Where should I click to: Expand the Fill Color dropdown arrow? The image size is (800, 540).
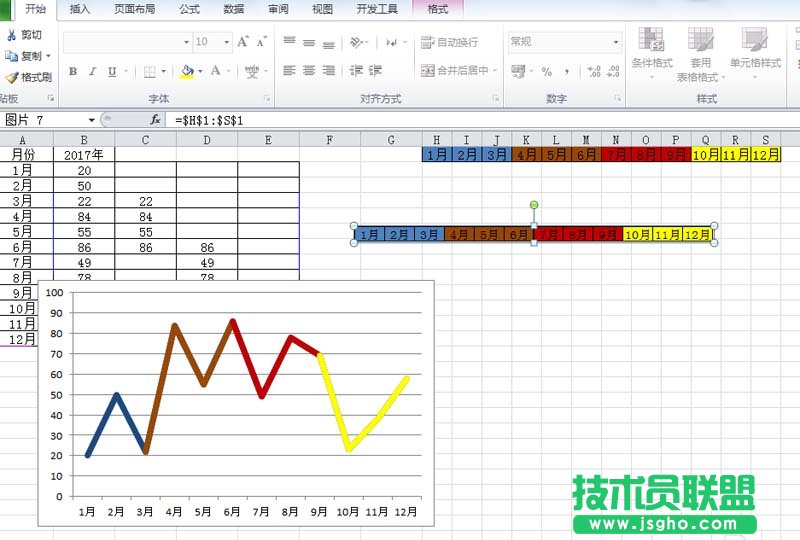[x=201, y=71]
